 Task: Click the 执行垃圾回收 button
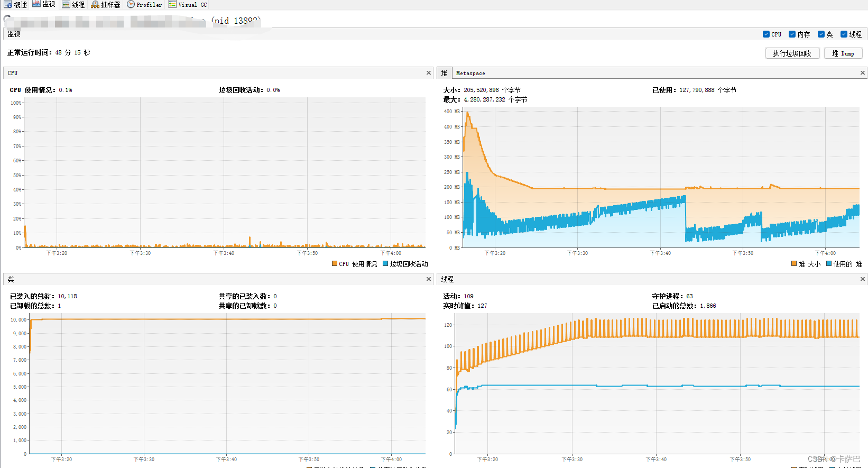point(792,53)
